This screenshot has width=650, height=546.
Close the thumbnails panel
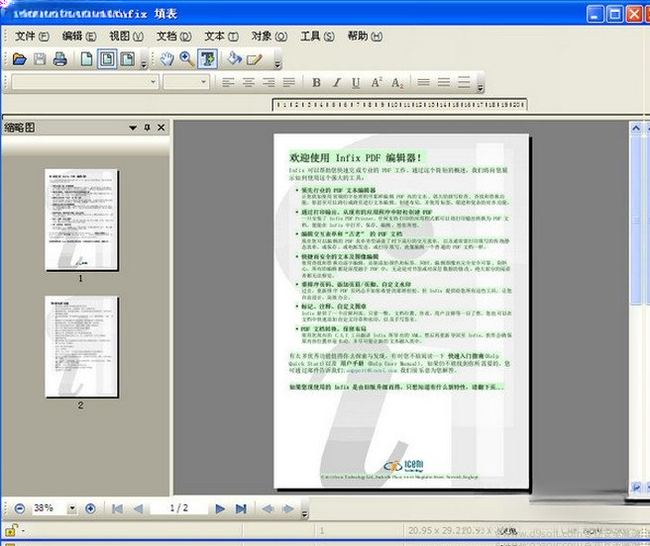pyautogui.click(x=161, y=127)
